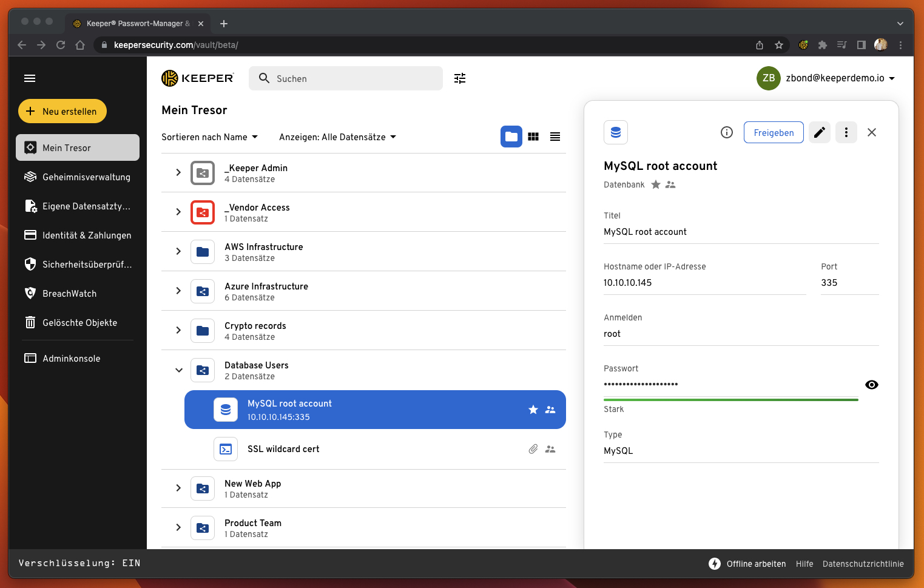Click the Database Users folder icon

[x=203, y=370]
